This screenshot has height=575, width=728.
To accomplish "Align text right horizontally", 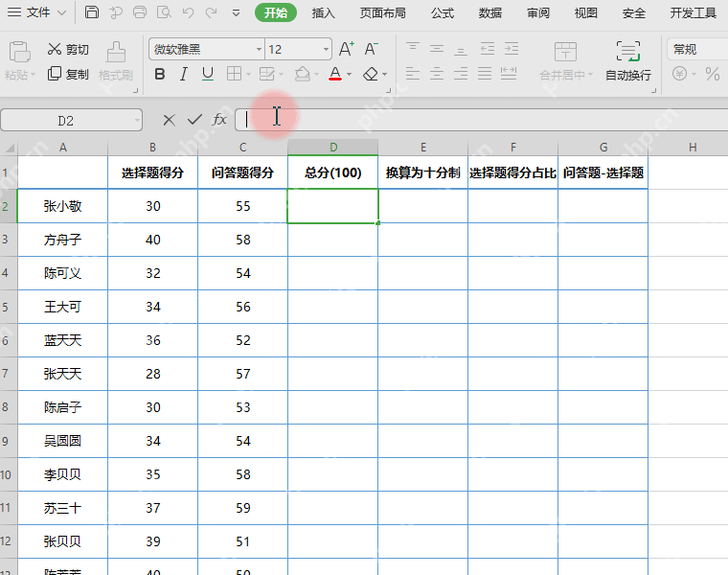I will [461, 74].
